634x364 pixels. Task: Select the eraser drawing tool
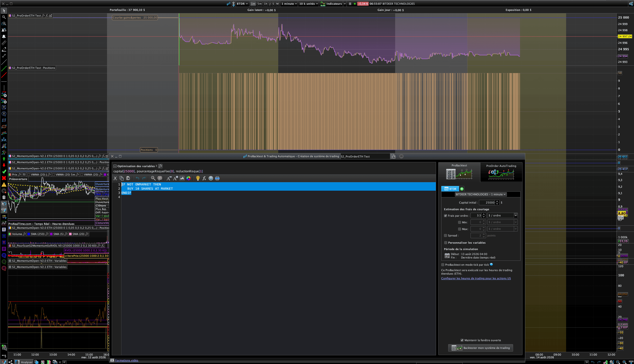pos(4,50)
